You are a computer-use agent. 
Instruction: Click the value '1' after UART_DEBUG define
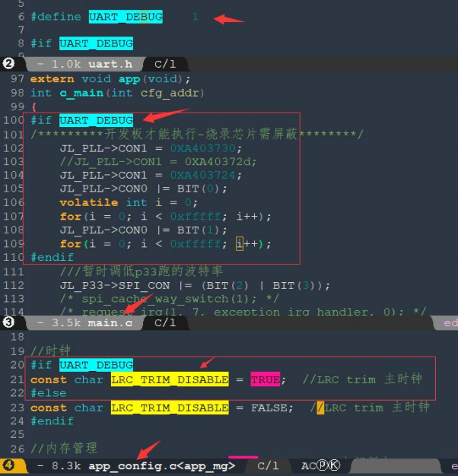pos(196,17)
